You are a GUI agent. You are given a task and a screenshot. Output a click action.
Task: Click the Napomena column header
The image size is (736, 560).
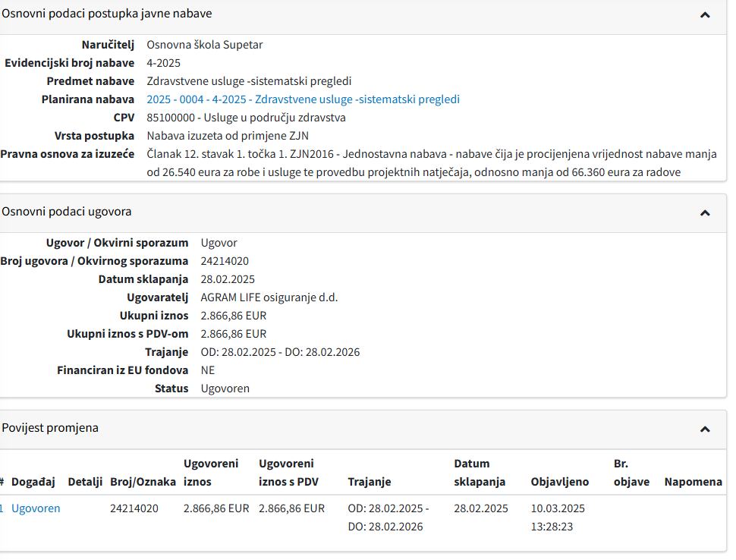tap(693, 482)
